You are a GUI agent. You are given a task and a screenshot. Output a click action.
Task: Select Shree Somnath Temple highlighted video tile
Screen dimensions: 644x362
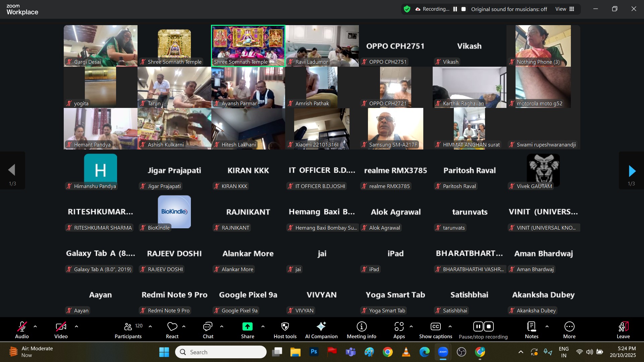click(248, 46)
